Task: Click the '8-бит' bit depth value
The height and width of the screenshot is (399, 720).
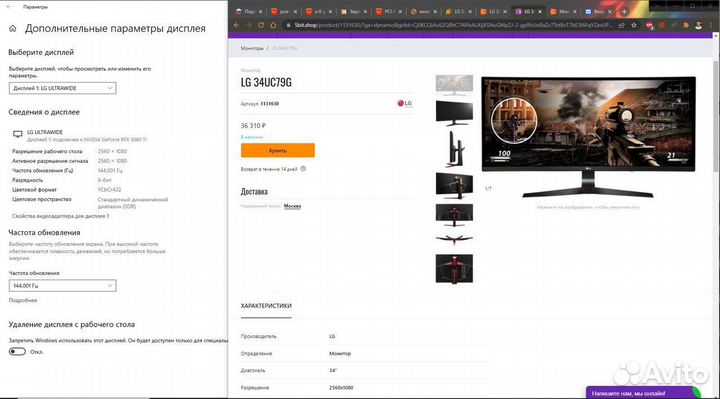Action: click(105, 180)
